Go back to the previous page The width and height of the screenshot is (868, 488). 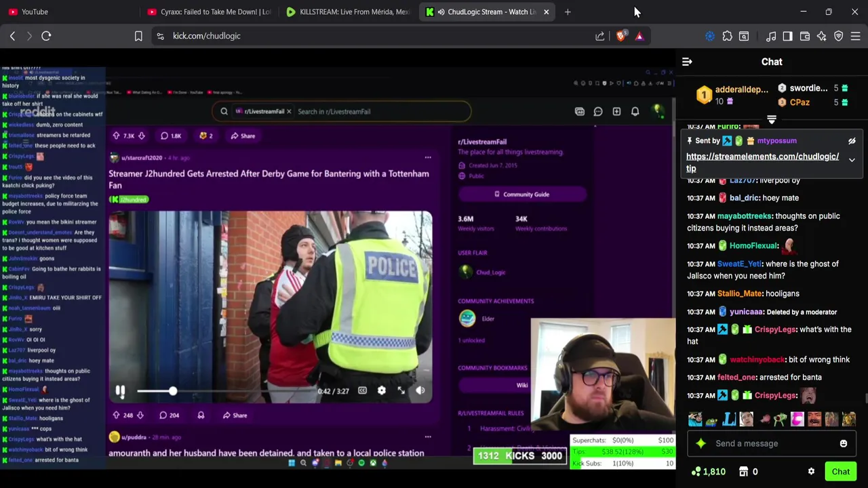tap(12, 36)
